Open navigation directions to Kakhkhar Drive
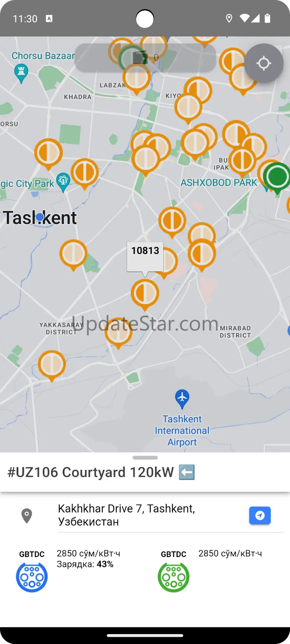Image resolution: width=290 pixels, height=644 pixels. coord(260,515)
